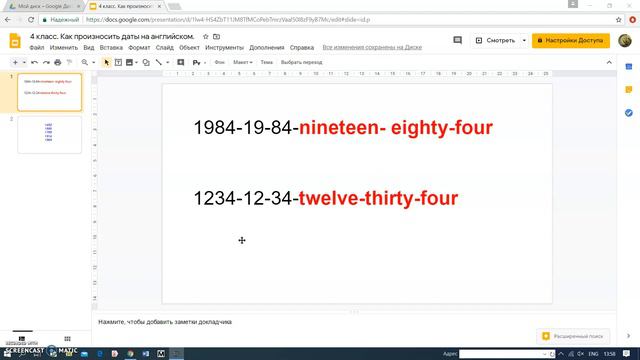Image resolution: width=640 pixels, height=360 pixels.
Task: Switch to filmstrip view
Action: click(22, 338)
